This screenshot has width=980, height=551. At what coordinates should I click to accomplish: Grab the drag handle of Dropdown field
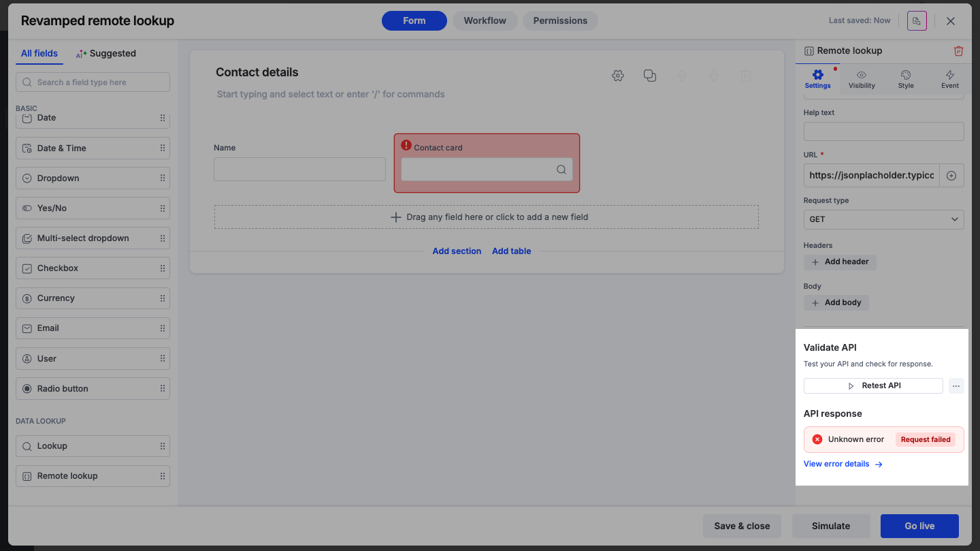(163, 178)
